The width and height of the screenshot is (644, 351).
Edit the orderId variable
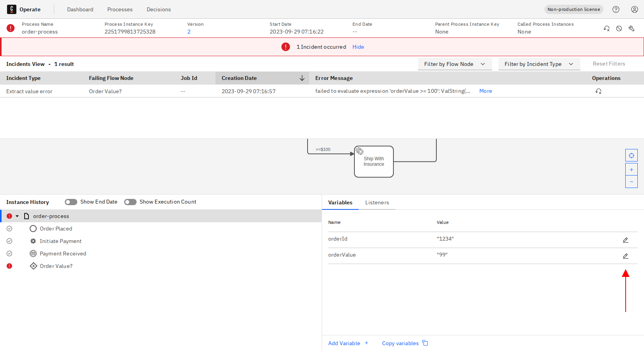tap(625, 240)
